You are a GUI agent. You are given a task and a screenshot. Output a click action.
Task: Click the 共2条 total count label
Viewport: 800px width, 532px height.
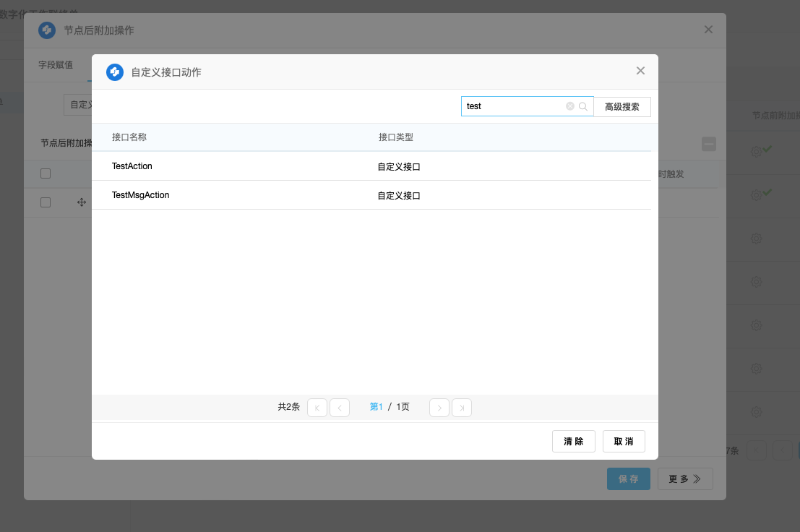click(289, 407)
